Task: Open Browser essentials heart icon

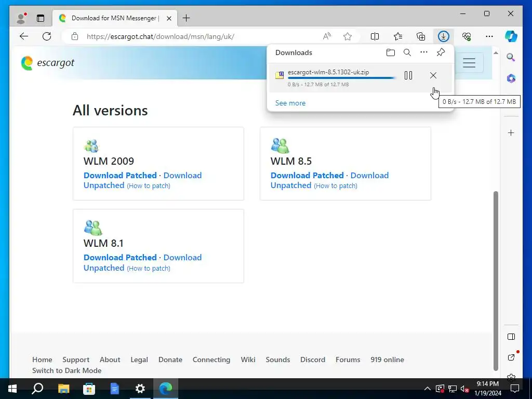Action: [x=467, y=36]
